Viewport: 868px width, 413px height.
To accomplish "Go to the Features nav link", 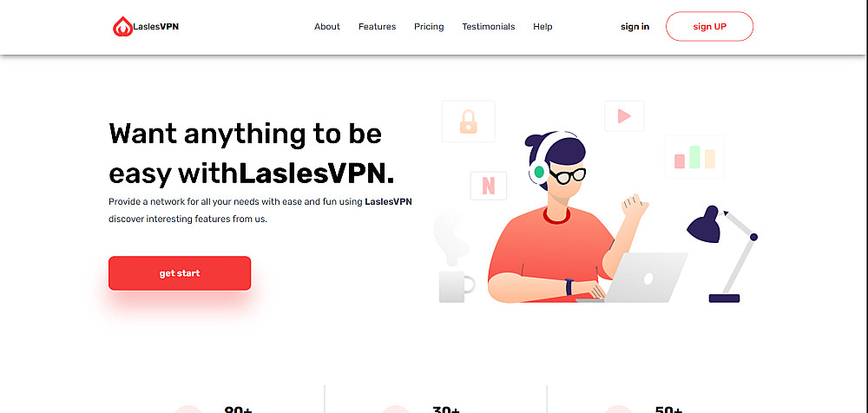I will click(x=377, y=27).
